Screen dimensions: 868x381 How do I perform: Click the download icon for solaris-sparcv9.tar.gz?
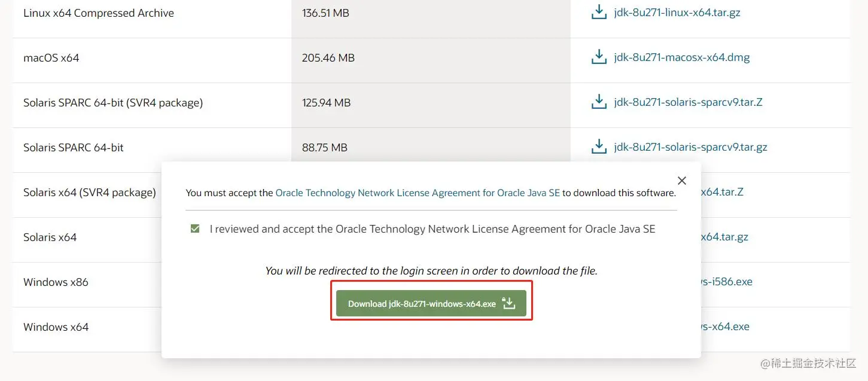pos(599,147)
